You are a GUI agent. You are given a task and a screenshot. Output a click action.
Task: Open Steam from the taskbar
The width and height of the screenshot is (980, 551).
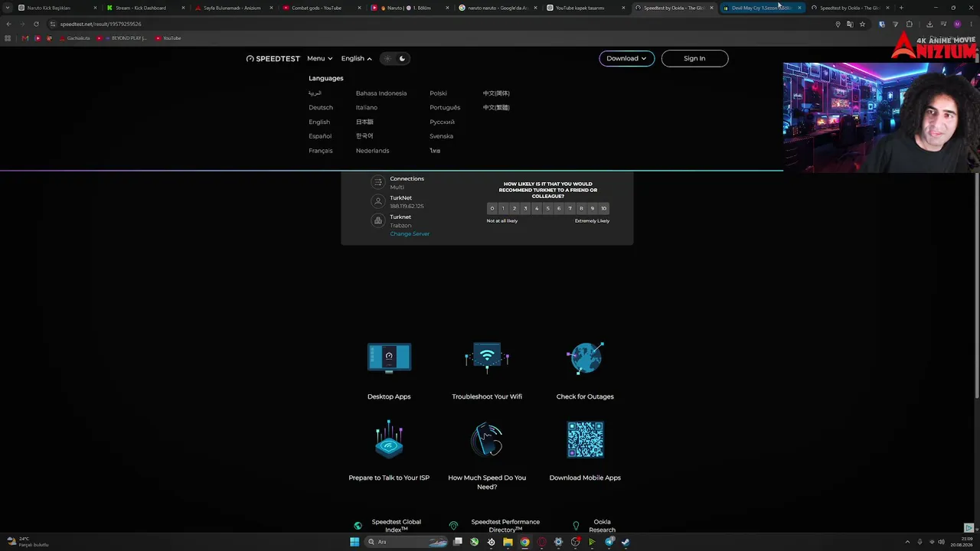[626, 542]
